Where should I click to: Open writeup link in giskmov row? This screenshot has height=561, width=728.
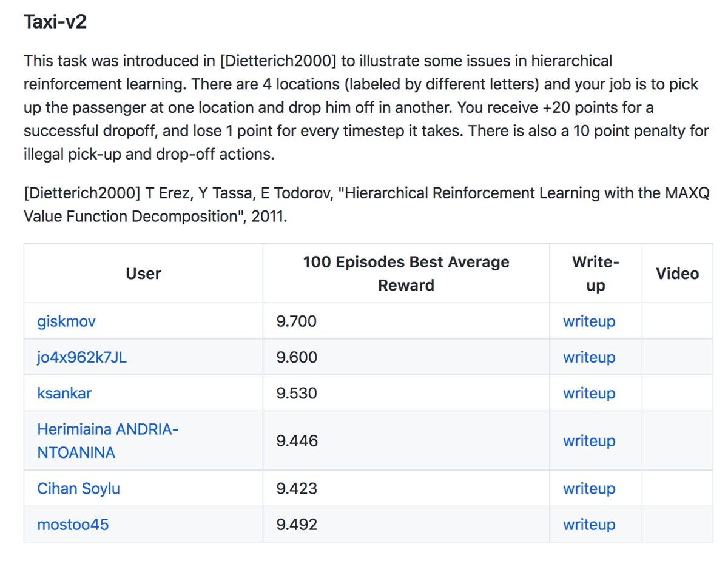click(588, 321)
